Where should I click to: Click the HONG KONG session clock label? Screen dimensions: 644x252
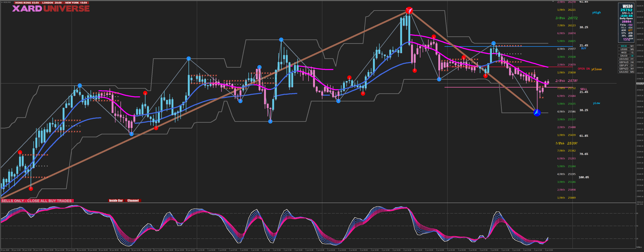pyautogui.click(x=27, y=3)
